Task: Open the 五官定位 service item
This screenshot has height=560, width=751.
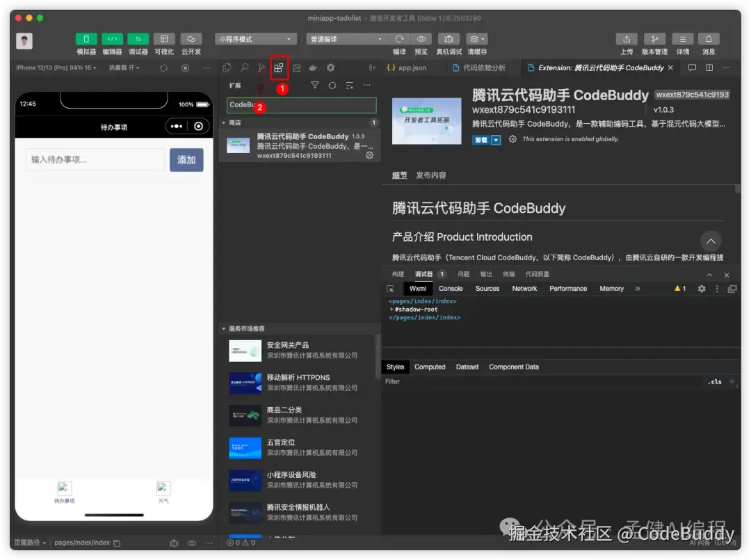Action: click(300, 447)
